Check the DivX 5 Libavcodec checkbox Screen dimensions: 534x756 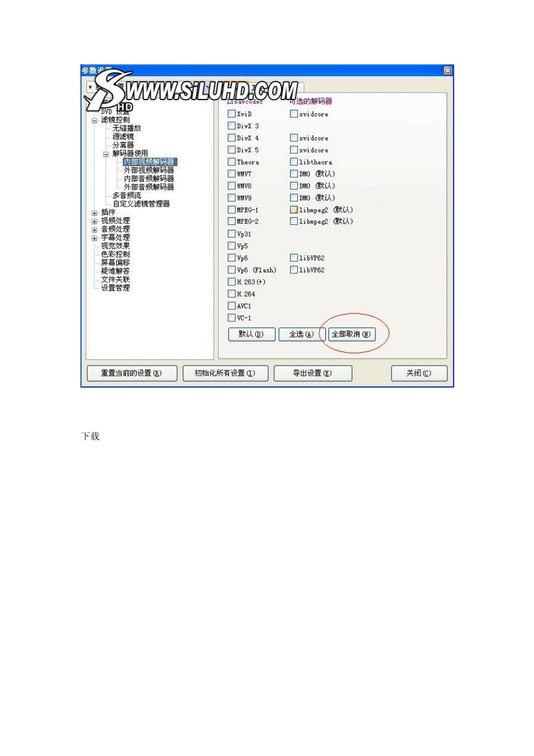232,150
